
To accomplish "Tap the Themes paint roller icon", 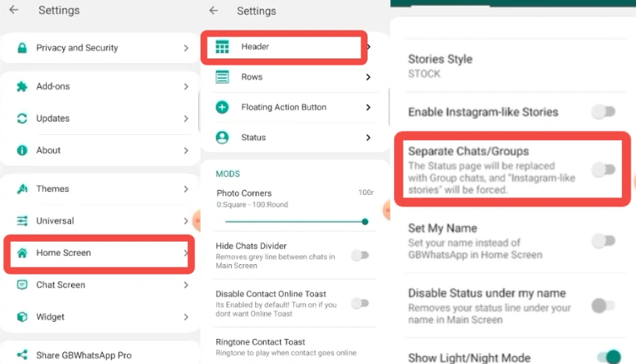I will pos(22,189).
